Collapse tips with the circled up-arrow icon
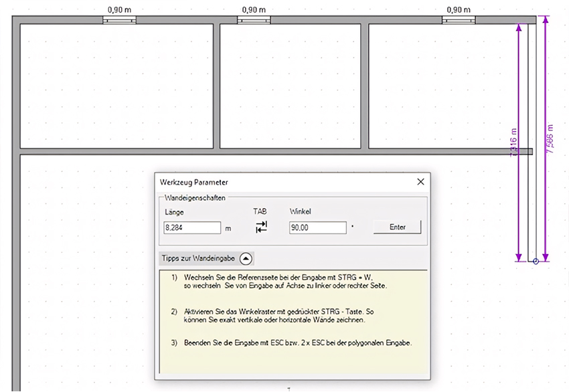 pyautogui.click(x=246, y=259)
